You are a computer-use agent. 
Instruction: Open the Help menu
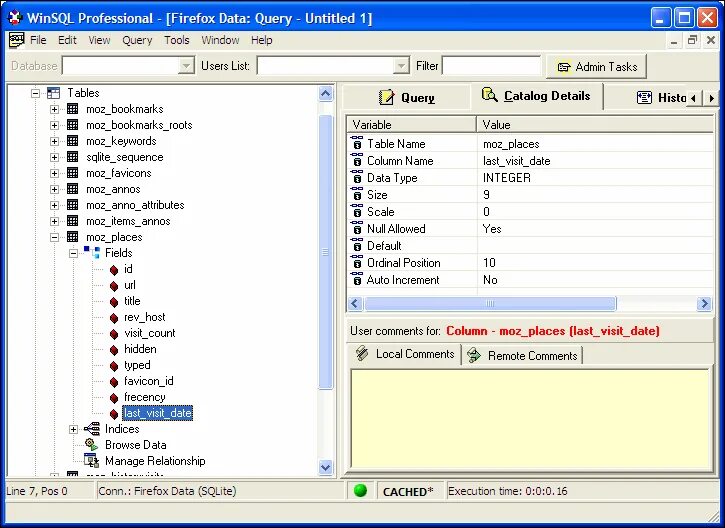pyautogui.click(x=262, y=40)
